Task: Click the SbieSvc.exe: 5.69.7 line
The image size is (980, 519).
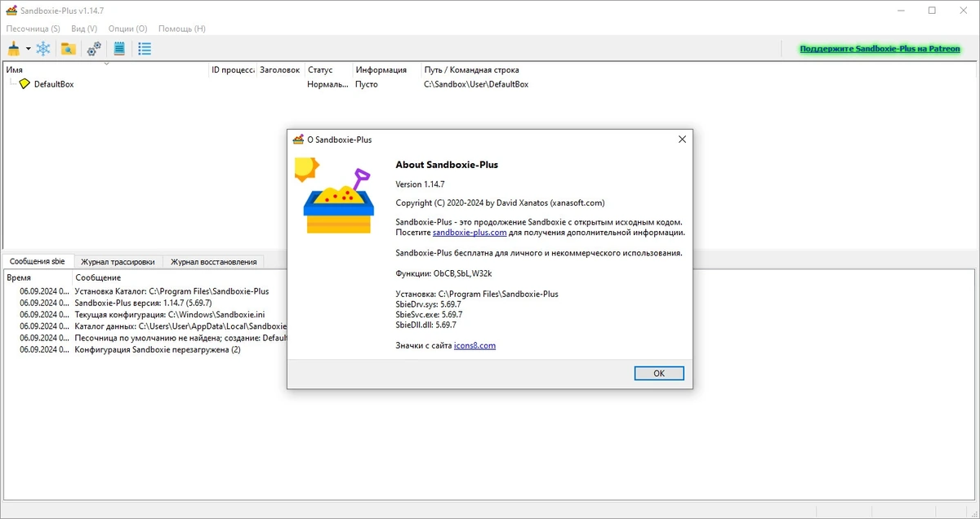Action: click(429, 314)
